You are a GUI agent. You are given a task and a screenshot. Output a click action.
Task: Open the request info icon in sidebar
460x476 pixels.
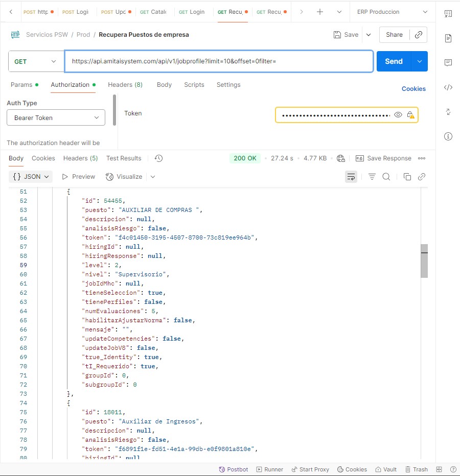click(x=448, y=136)
